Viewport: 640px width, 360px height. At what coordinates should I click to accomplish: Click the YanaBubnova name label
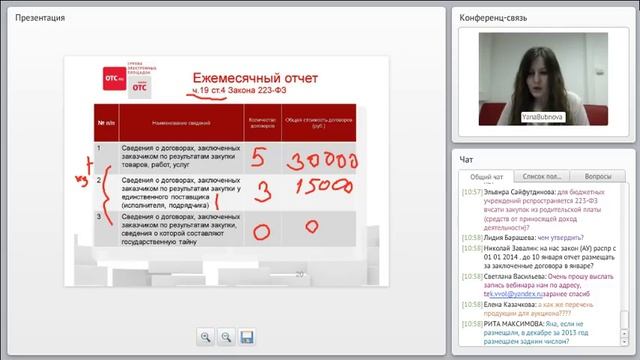pyautogui.click(x=542, y=117)
